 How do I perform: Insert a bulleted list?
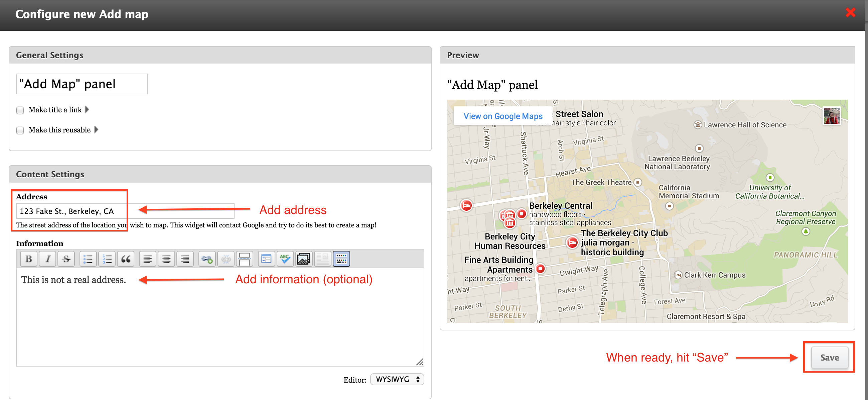pyautogui.click(x=88, y=259)
